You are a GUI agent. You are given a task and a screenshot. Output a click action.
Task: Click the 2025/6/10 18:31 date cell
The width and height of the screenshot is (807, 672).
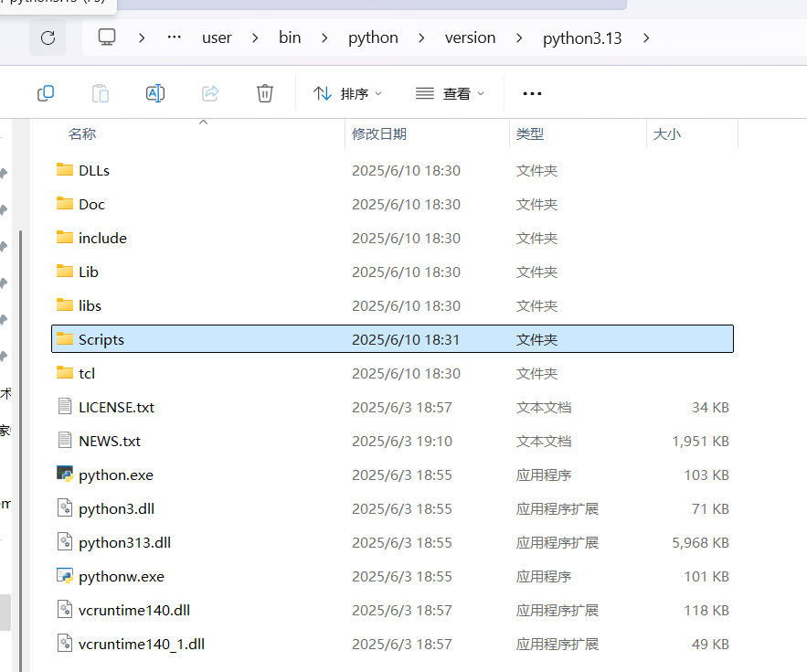click(x=406, y=339)
